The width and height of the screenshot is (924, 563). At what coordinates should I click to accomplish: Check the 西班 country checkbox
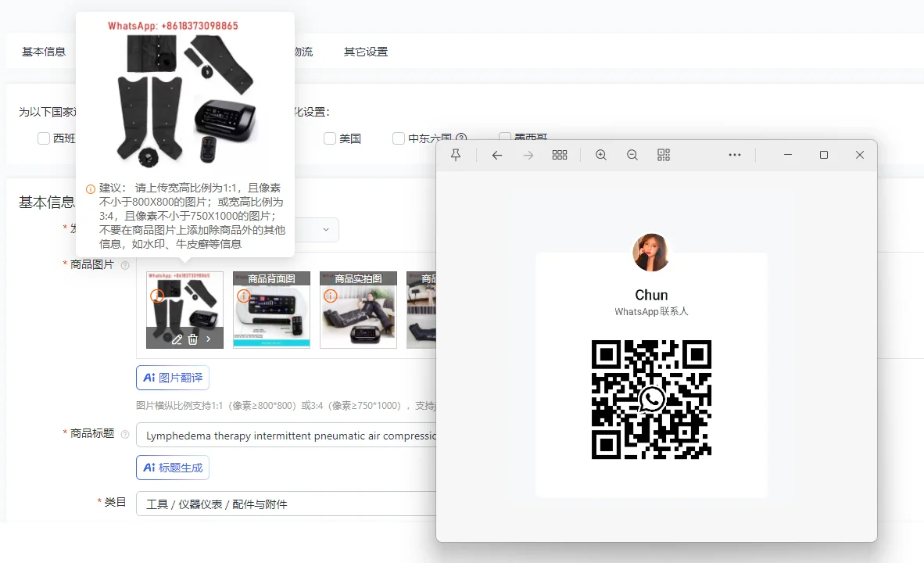[x=44, y=138]
